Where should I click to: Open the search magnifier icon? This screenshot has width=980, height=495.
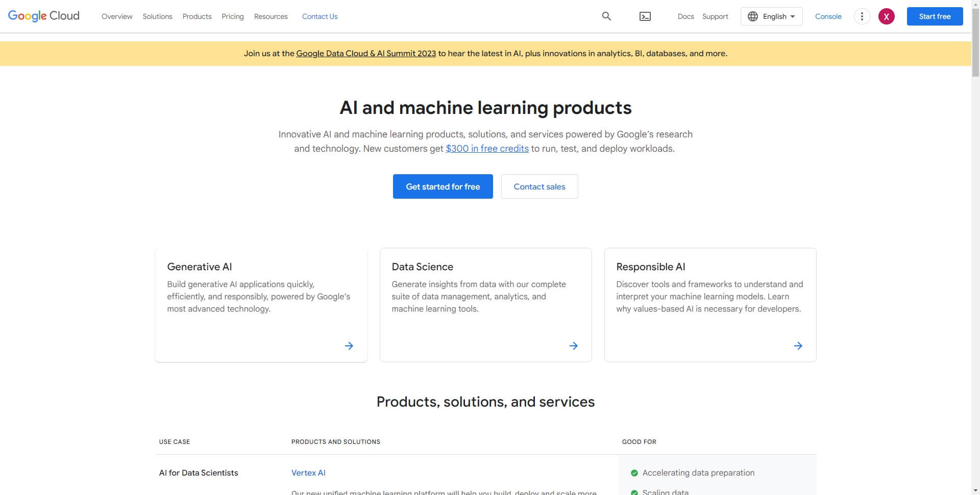pos(606,16)
